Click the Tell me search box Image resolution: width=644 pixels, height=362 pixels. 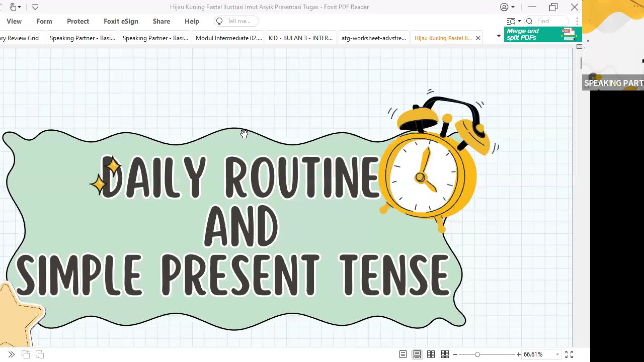tap(236, 21)
